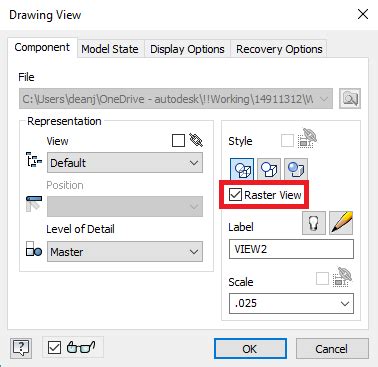Select Hidden Line style icon
378x367 pixels.
click(242, 169)
